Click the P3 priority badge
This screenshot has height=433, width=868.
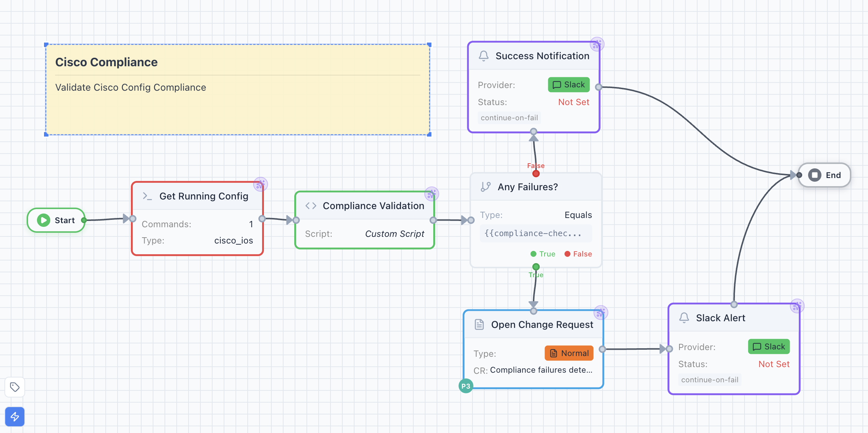tap(466, 386)
